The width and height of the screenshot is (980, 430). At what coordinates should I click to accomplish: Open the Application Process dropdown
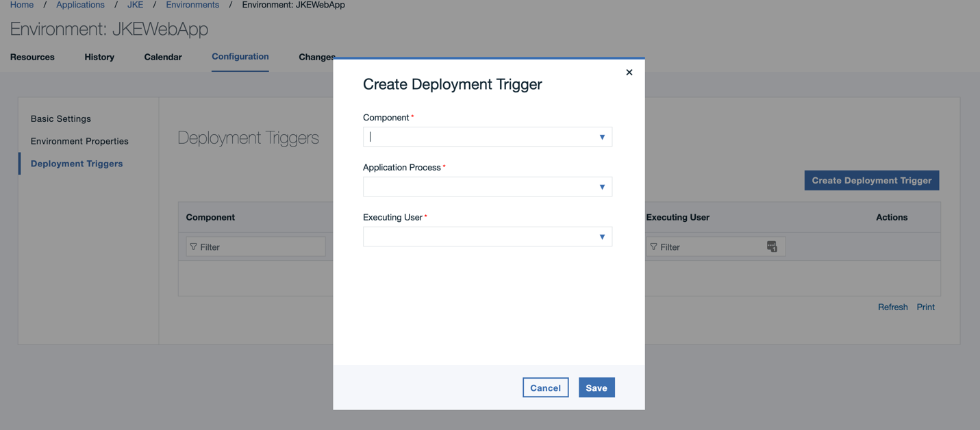point(487,187)
